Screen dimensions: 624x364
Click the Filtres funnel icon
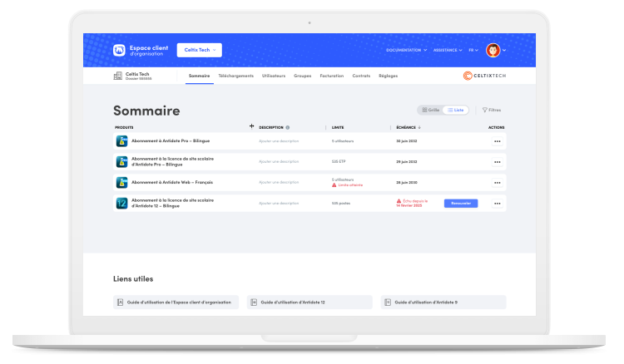(x=485, y=110)
